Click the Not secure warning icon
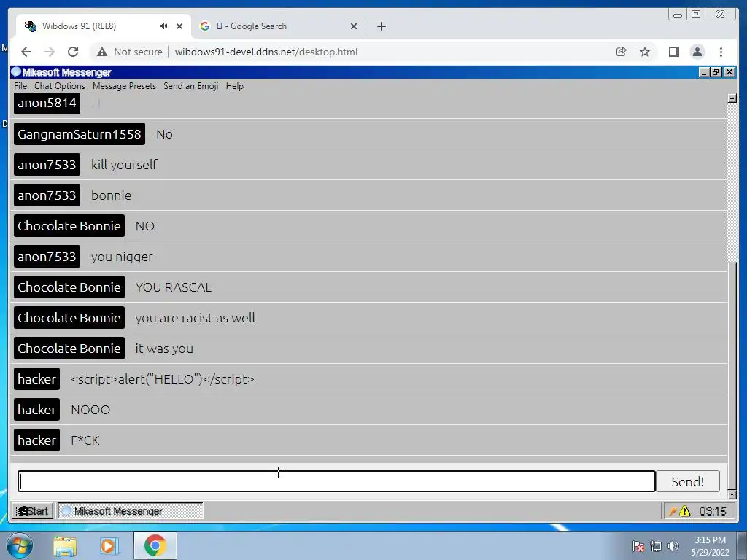The width and height of the screenshot is (747, 560). (x=101, y=52)
